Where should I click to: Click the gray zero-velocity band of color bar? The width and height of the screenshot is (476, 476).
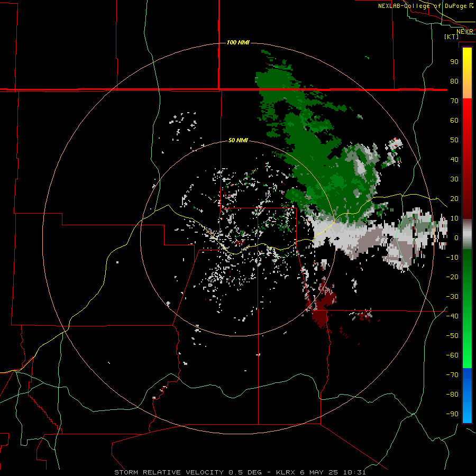(x=467, y=234)
